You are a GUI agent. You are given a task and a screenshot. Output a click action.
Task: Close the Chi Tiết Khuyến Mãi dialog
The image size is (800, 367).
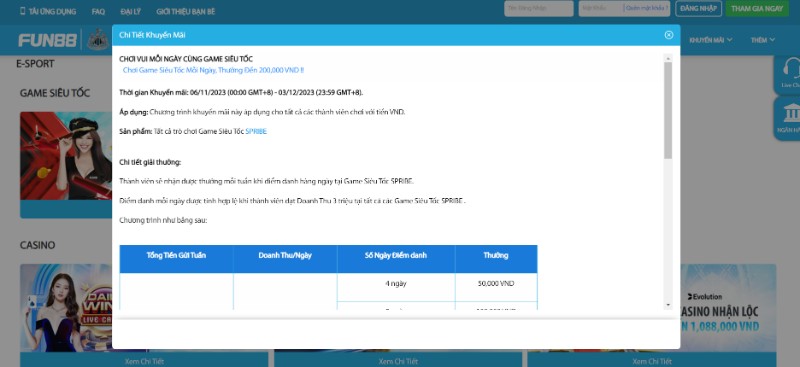click(668, 35)
